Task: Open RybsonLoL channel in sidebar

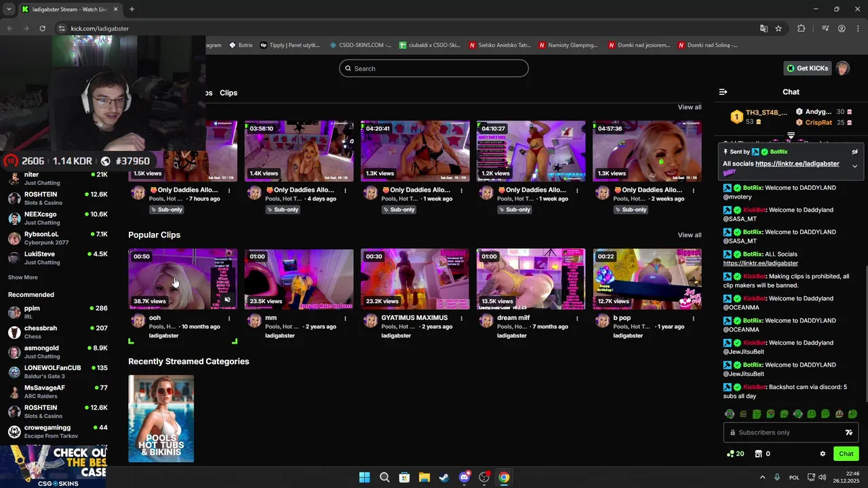Action: pyautogui.click(x=58, y=238)
